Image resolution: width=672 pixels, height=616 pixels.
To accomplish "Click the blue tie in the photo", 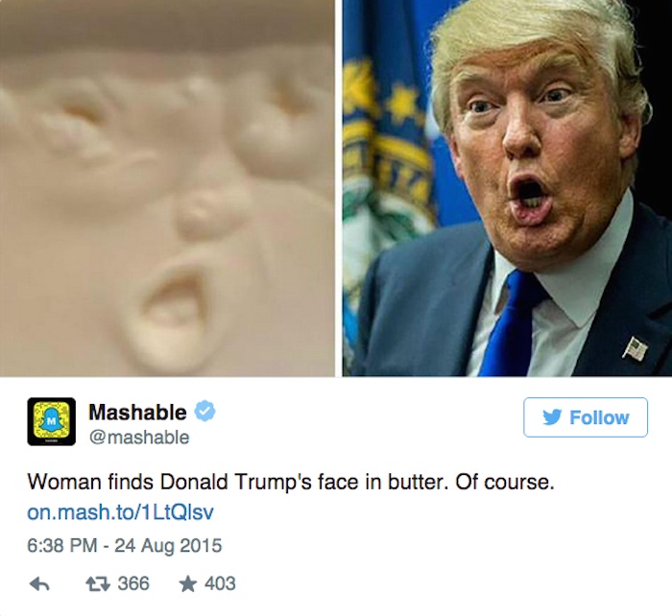I will point(512,325).
